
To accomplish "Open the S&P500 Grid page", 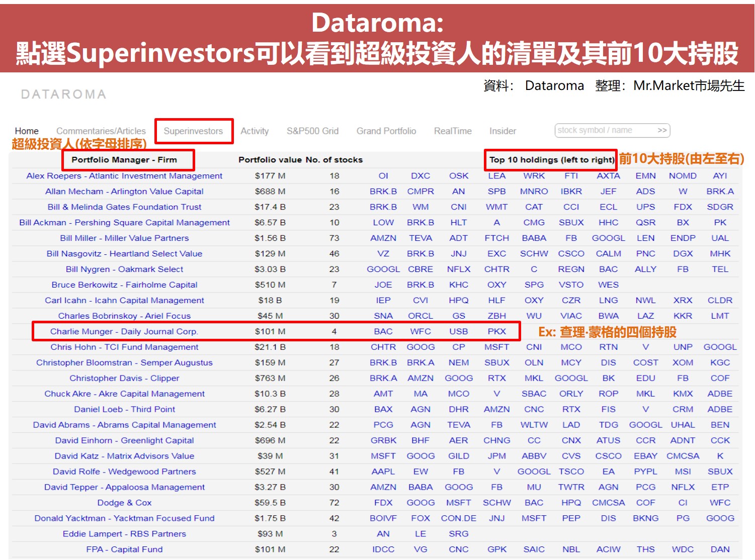I will point(312,131).
